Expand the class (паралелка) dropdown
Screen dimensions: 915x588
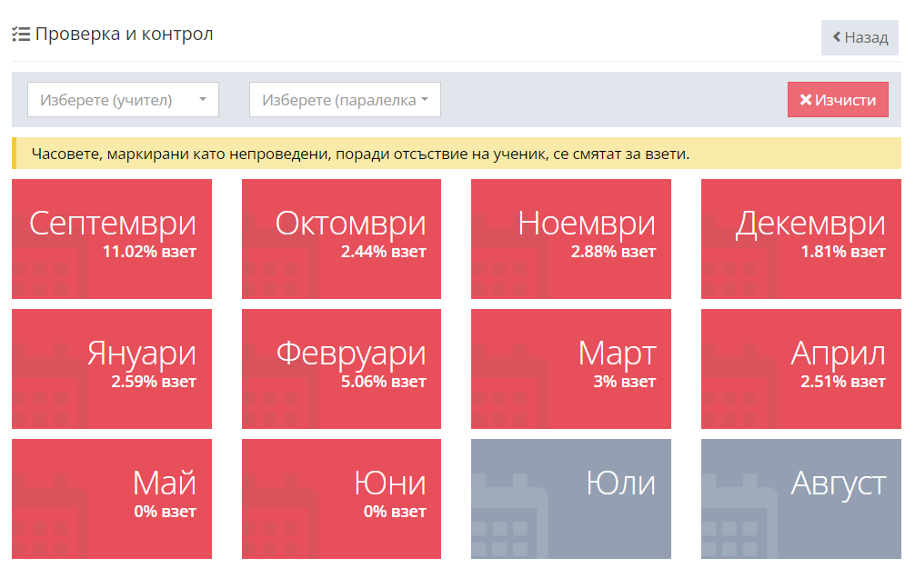click(x=345, y=100)
